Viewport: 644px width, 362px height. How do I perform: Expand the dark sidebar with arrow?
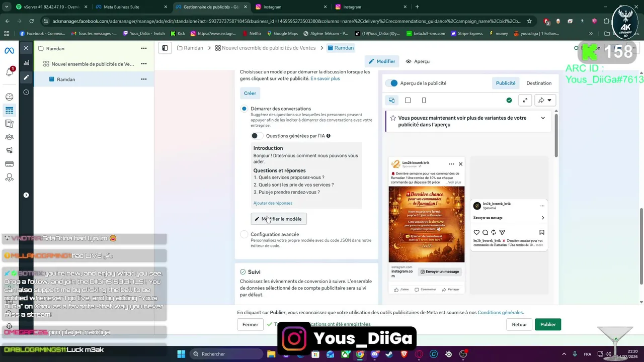[26, 195]
